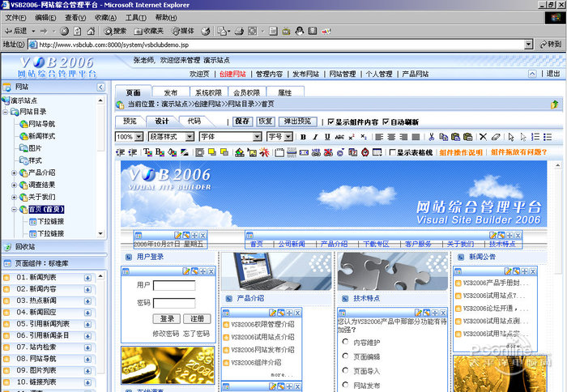Click the Bold formatting icon
567x392 pixels.
click(x=304, y=137)
